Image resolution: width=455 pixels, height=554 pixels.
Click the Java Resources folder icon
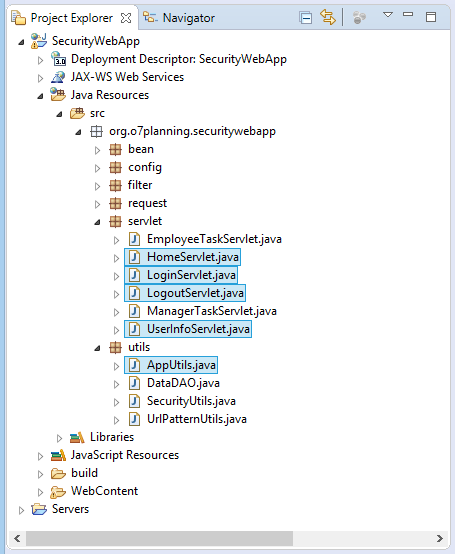[58, 95]
